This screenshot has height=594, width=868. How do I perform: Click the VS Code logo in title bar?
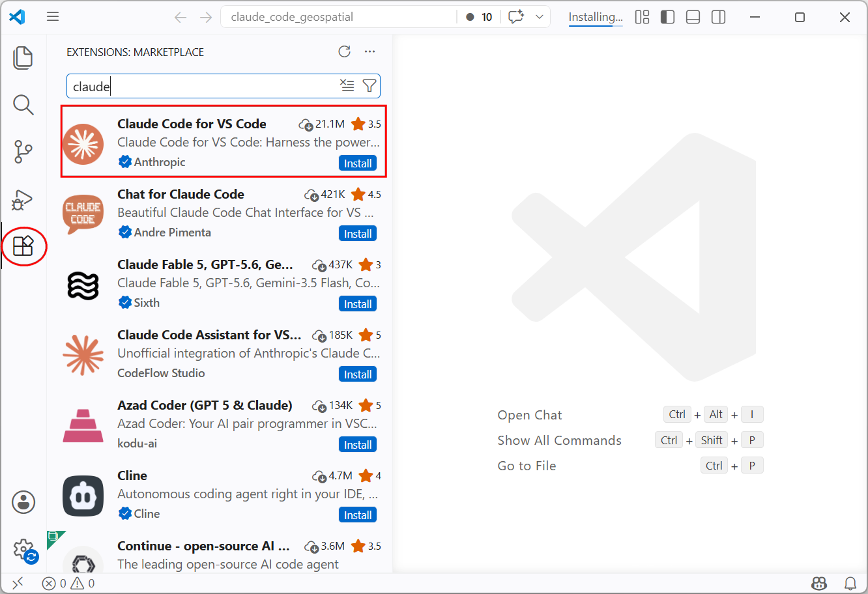[x=18, y=17]
